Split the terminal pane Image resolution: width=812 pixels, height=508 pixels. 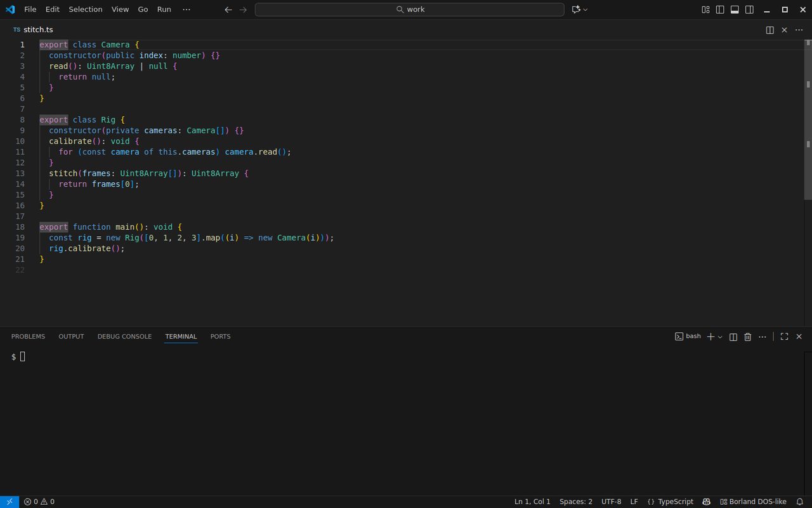[733, 337]
